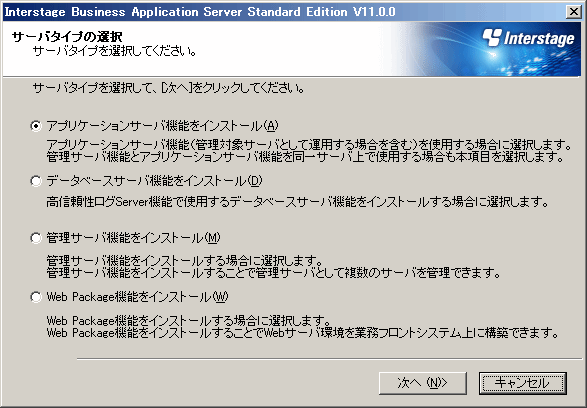Choose the データベースサーバ機能をインストール(D) radio button
Image resolution: width=587 pixels, height=408 pixels.
click(x=36, y=181)
